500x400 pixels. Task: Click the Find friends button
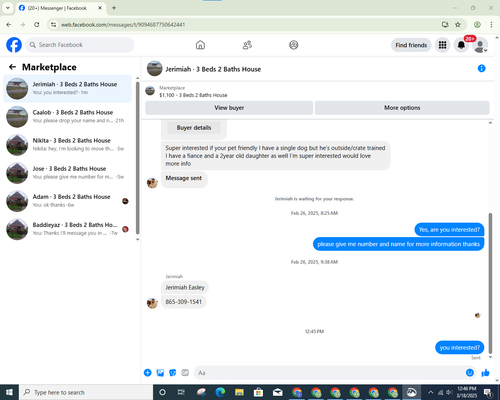(x=411, y=45)
